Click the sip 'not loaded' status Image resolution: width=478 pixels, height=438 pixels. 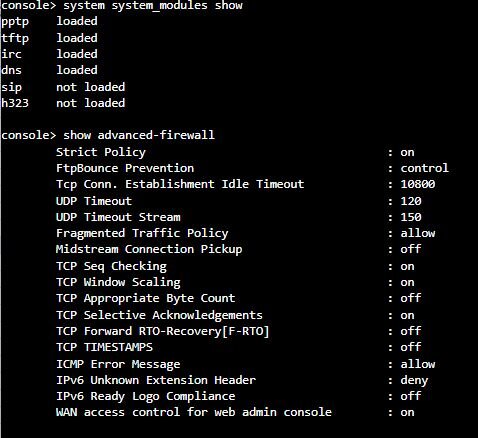click(x=91, y=87)
